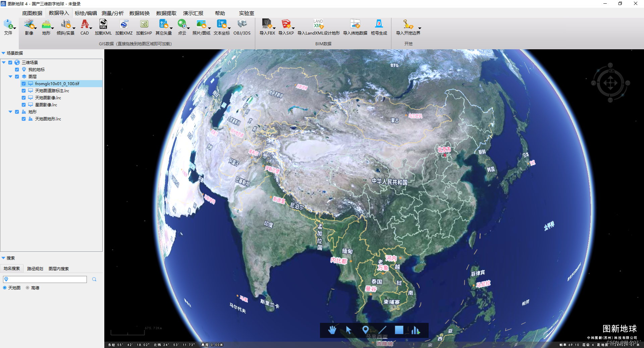644x348 pixels.
Task: Select the line drawing tool
Action: (382, 330)
